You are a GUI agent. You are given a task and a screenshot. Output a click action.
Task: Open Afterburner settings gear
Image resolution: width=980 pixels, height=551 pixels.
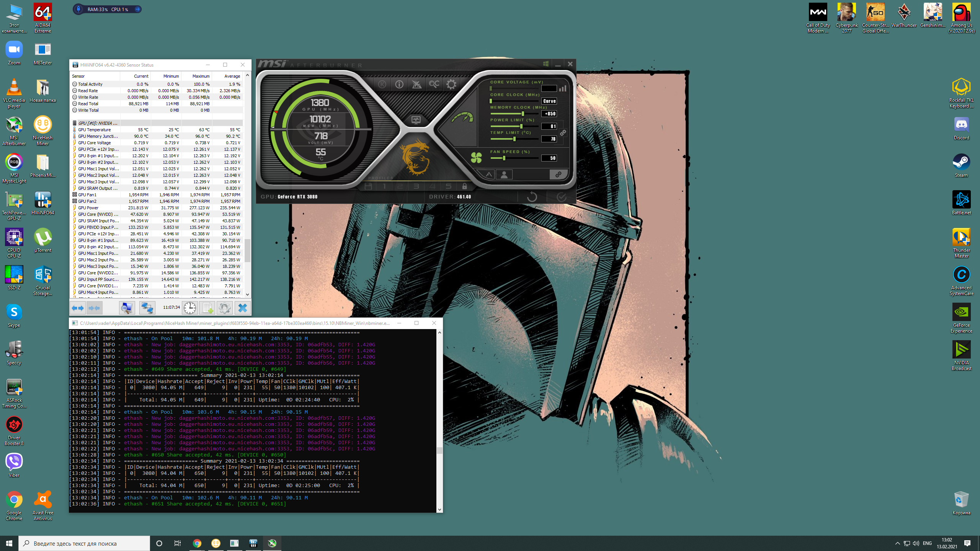coord(451,85)
